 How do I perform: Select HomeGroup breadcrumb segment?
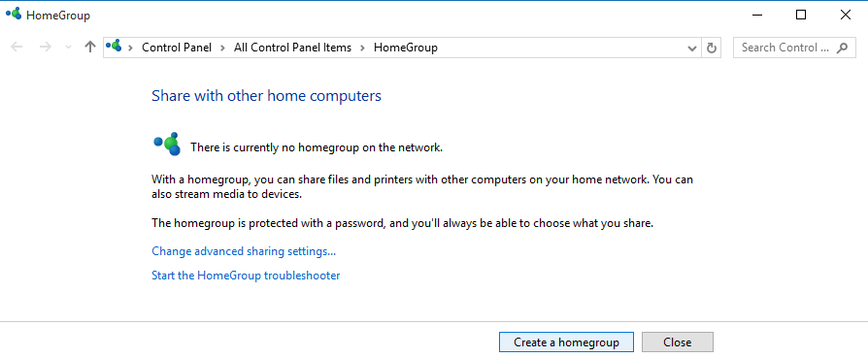click(x=406, y=48)
